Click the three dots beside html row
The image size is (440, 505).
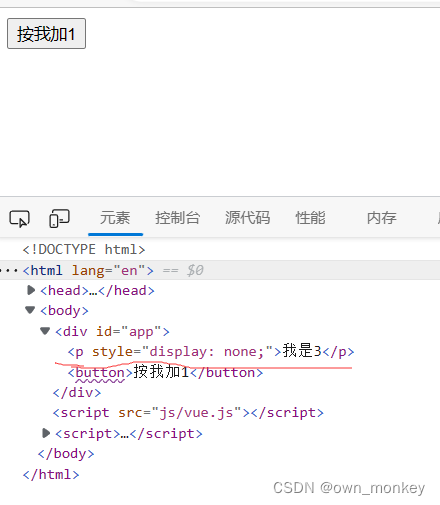click(9, 271)
